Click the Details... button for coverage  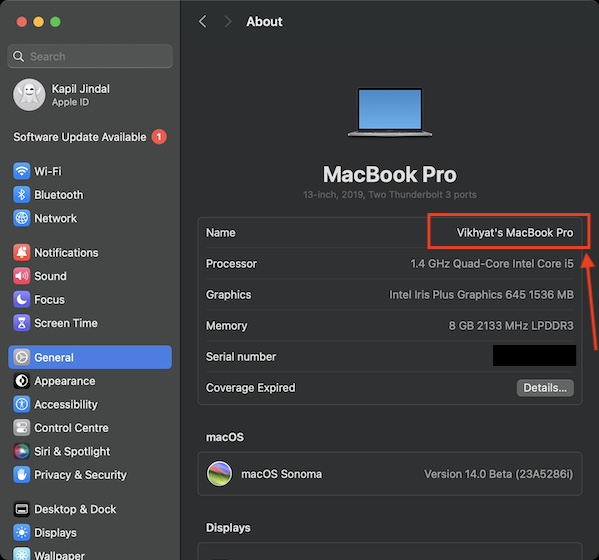click(545, 388)
